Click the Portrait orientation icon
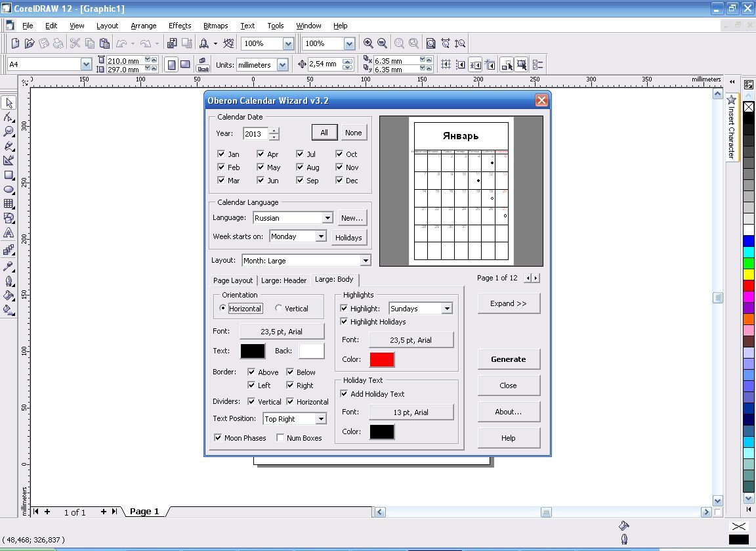Image resolution: width=756 pixels, height=551 pixels. tap(171, 64)
